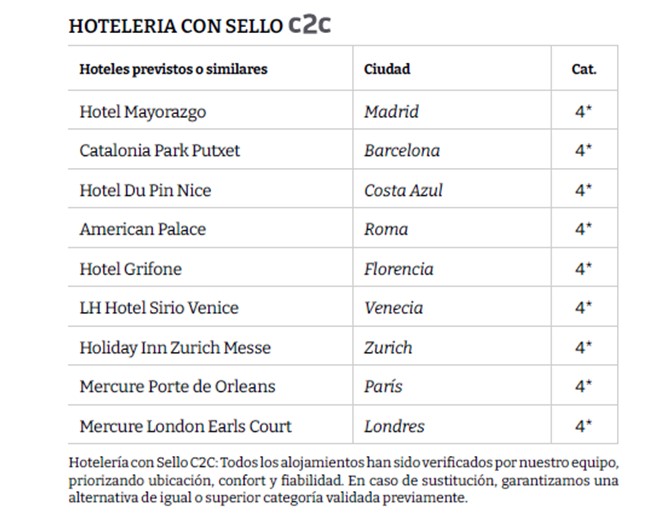Click the 'Cat.' column header
Image resolution: width=649 pixels, height=518 pixels.
(584, 70)
